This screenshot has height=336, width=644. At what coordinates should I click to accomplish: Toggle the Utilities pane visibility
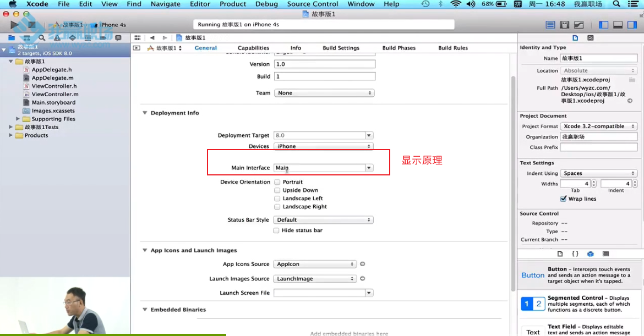point(632,25)
